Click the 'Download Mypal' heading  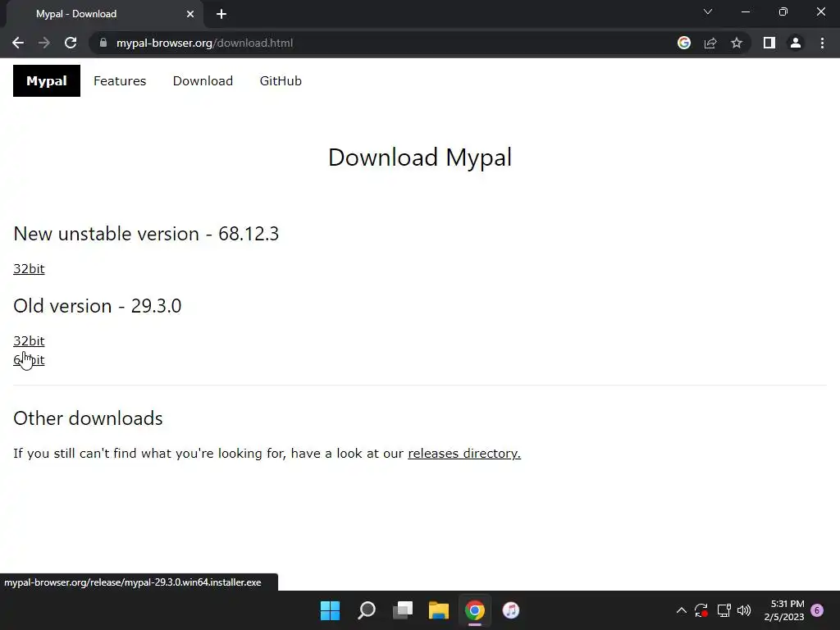click(x=420, y=157)
